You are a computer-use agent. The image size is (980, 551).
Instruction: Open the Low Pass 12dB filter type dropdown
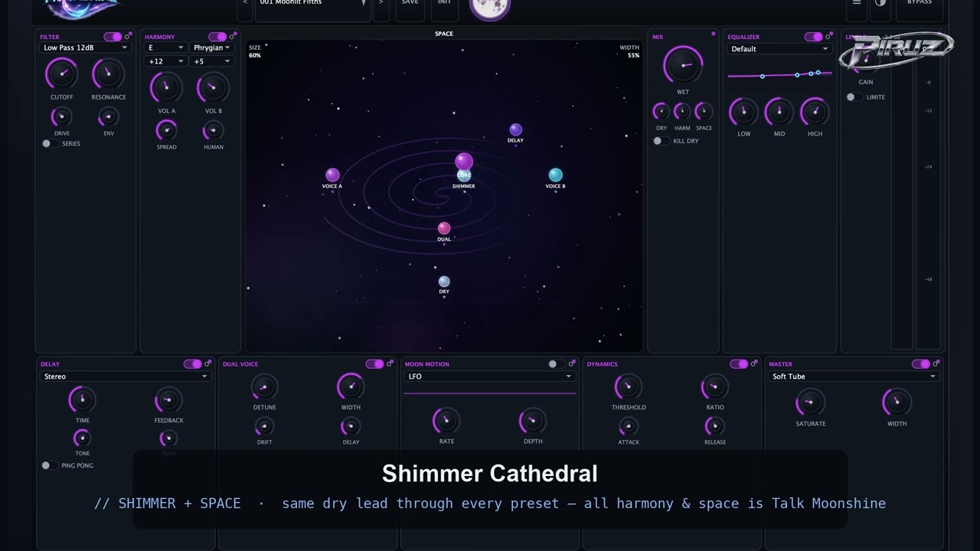(x=86, y=47)
